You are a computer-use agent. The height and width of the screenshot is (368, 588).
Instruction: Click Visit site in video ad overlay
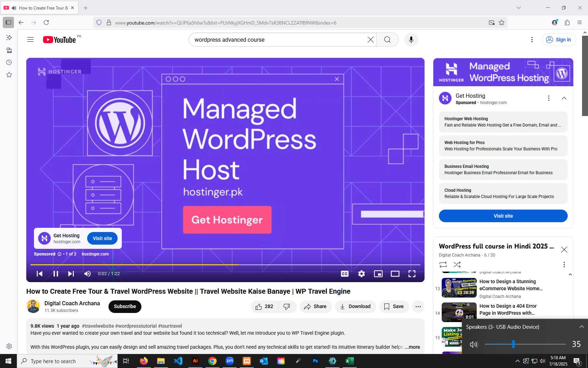tap(102, 238)
